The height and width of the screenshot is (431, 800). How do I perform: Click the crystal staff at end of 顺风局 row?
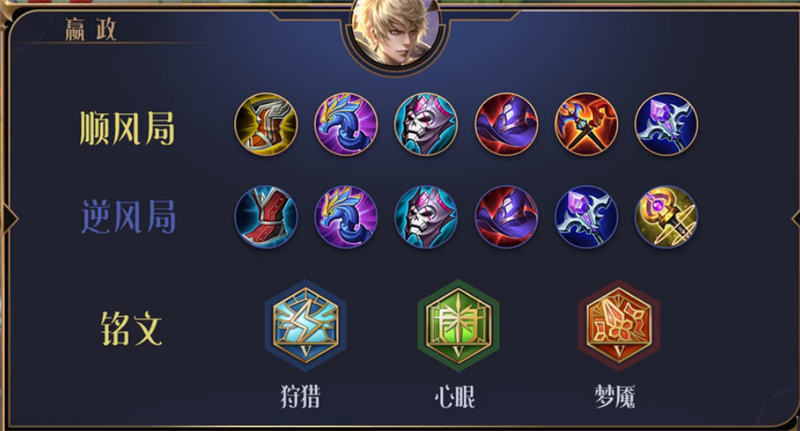click(x=666, y=124)
